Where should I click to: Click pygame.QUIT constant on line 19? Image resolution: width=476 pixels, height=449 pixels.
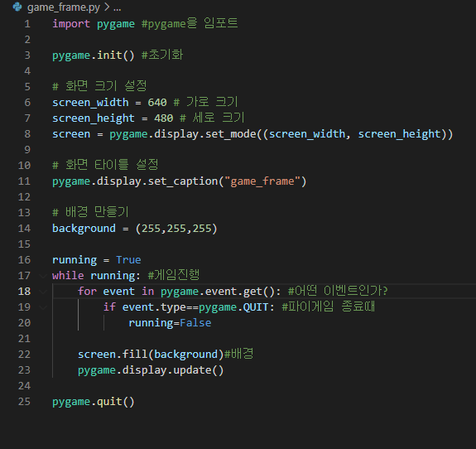(233, 307)
